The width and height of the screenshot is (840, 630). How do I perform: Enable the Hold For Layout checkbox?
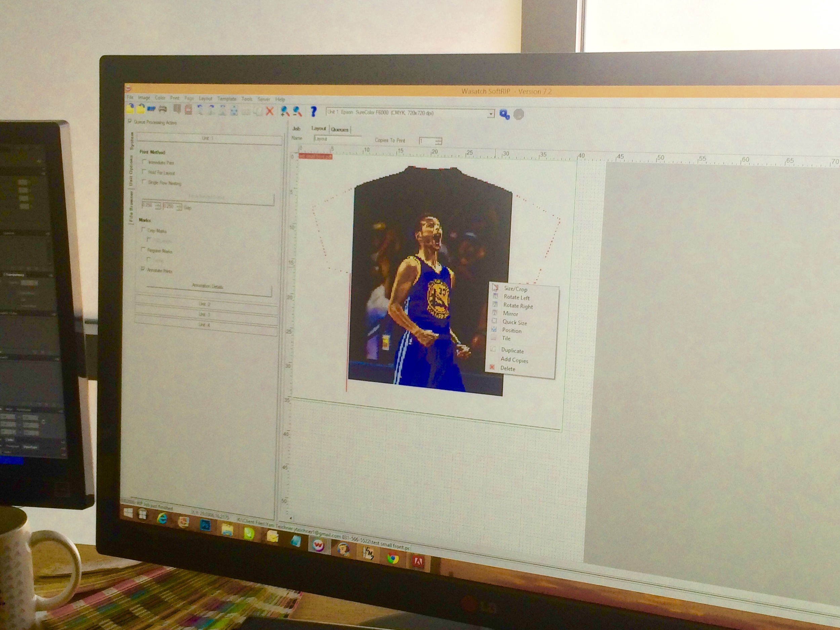point(144,172)
